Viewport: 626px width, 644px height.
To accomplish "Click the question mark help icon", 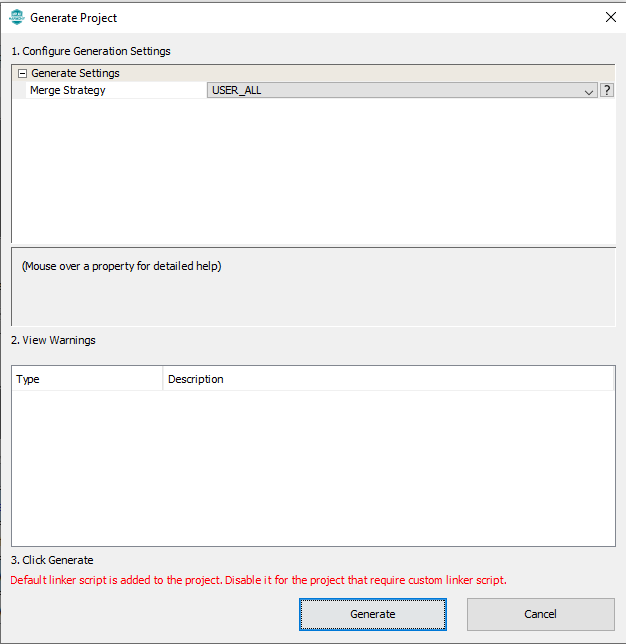I will [606, 90].
